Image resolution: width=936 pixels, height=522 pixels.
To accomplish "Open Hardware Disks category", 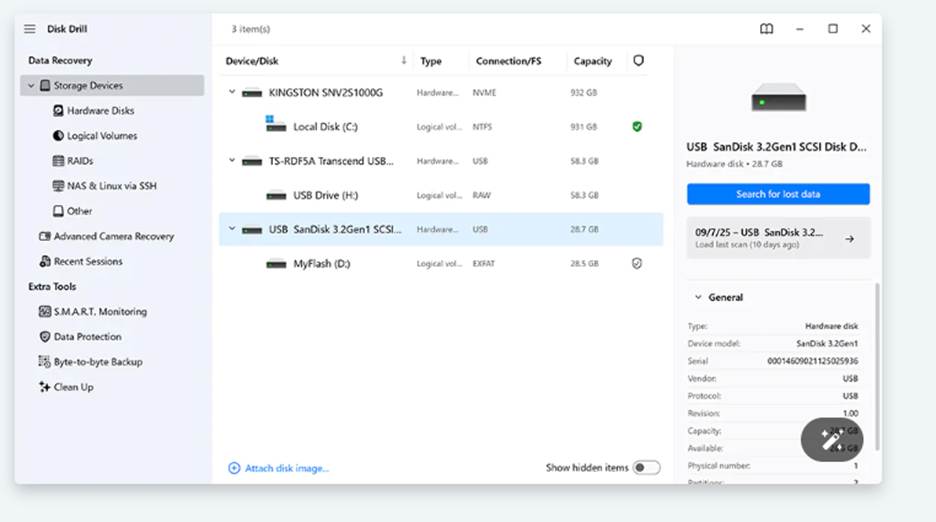I will [x=100, y=110].
